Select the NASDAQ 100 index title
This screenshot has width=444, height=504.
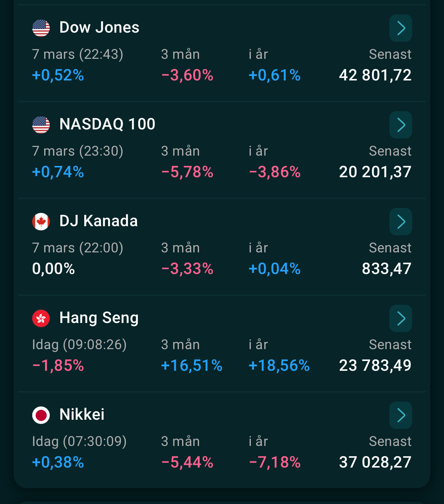point(107,124)
